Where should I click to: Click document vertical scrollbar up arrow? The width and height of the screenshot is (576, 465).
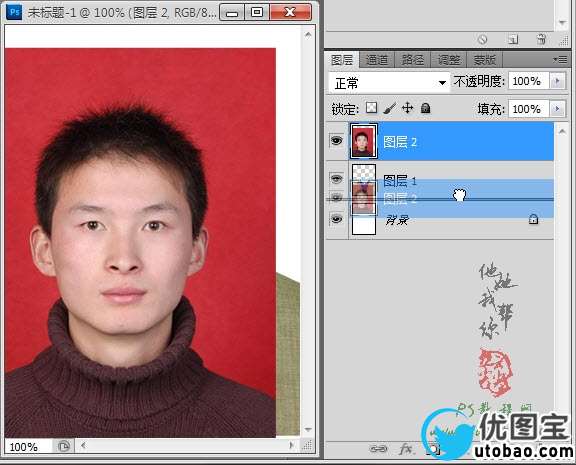pyautogui.click(x=308, y=35)
